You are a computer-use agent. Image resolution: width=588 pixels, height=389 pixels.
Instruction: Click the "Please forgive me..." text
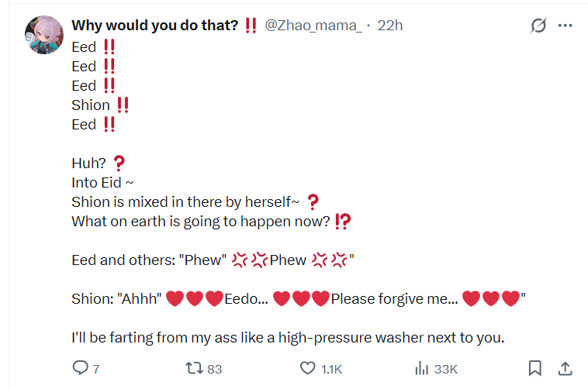click(394, 298)
